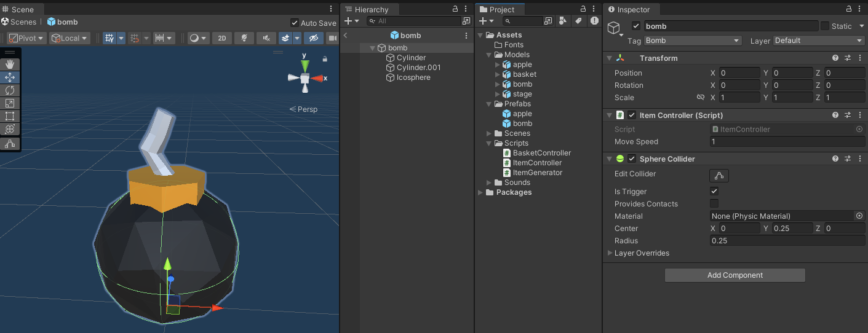Click the Edit Collider tool in Scene overlay
The height and width of the screenshot is (333, 868).
coord(10,144)
